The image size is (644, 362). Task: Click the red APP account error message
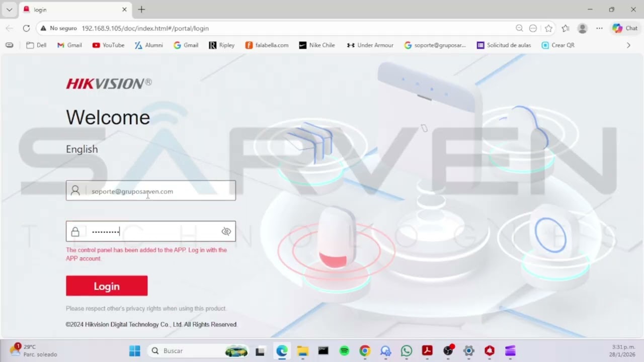pyautogui.click(x=146, y=254)
